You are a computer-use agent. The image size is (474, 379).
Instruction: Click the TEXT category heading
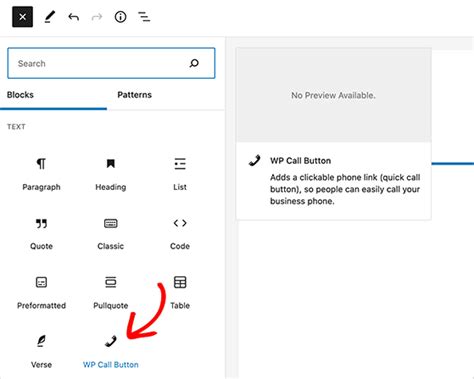coord(16,127)
